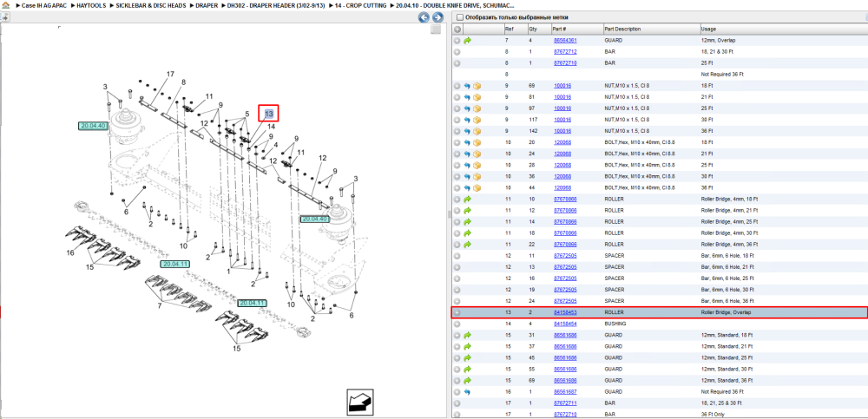Click the box icon on the BOLT 36 Ft row
This screenshot has height=419, width=868.
477,188
